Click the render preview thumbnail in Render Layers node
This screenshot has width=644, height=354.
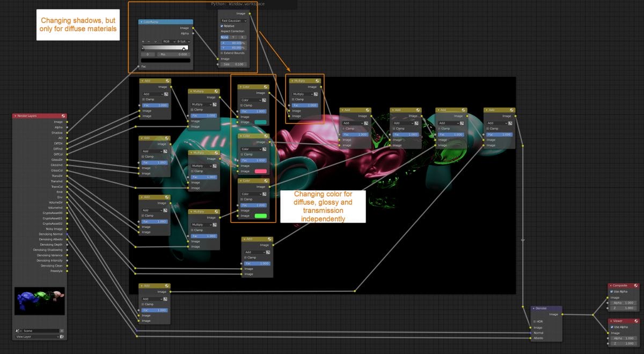click(39, 300)
